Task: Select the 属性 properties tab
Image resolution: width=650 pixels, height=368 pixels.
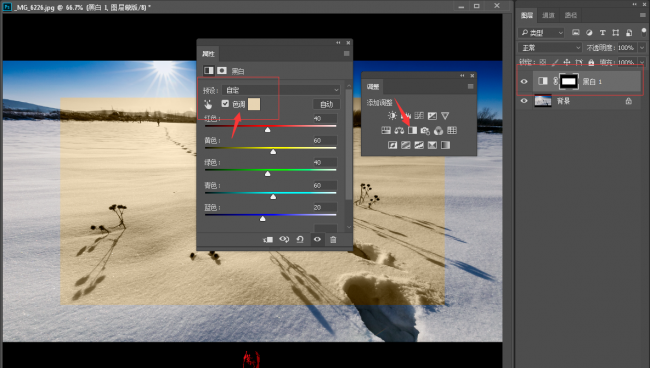Action: point(208,54)
